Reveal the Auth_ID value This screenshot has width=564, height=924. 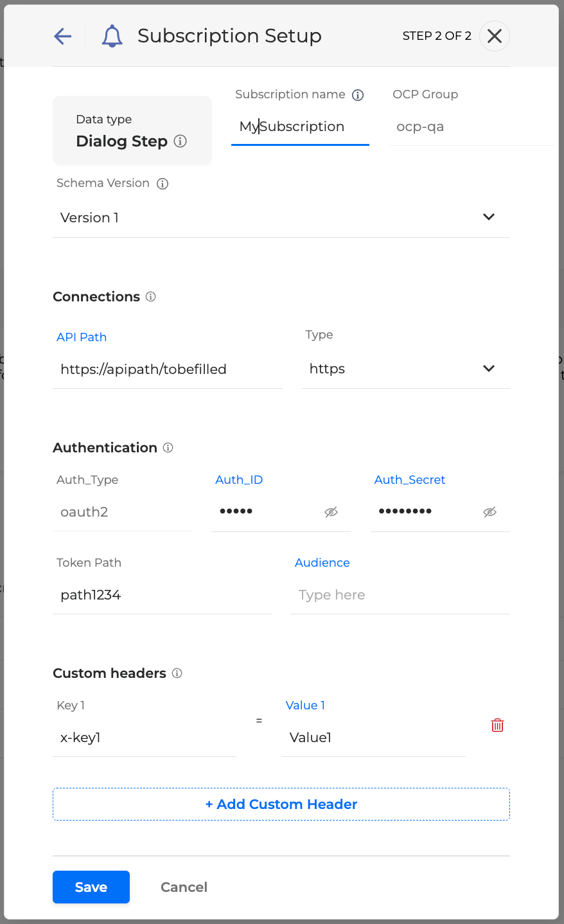tap(331, 512)
